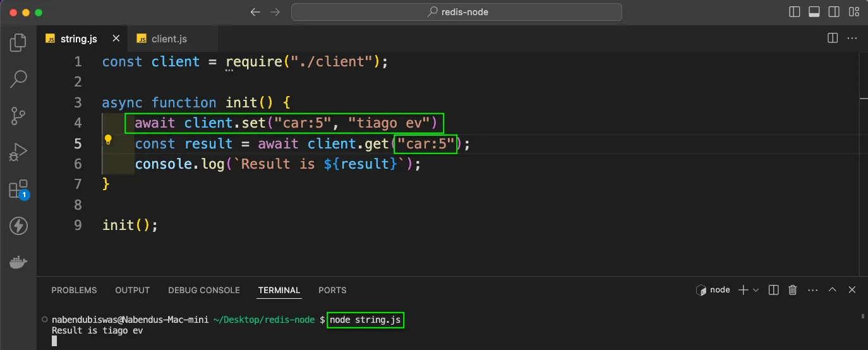This screenshot has width=868, height=350.
Task: Open the Docker view in activity bar
Action: click(18, 262)
